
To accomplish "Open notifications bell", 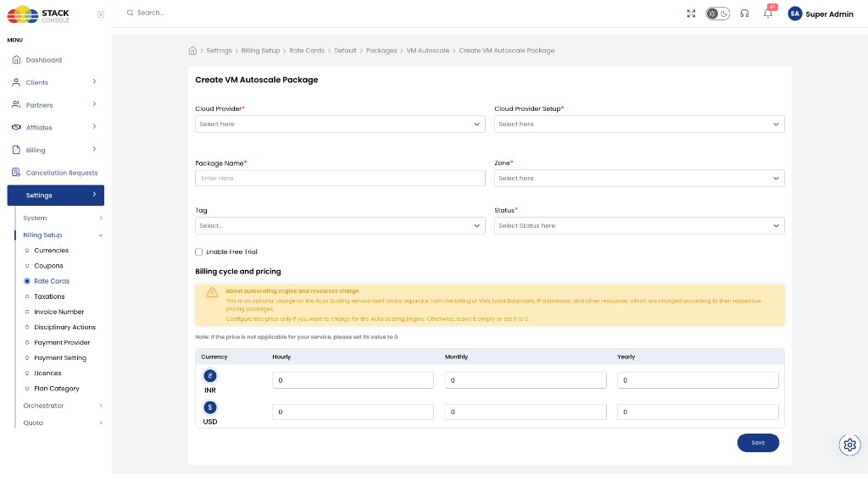I will click(x=768, y=13).
